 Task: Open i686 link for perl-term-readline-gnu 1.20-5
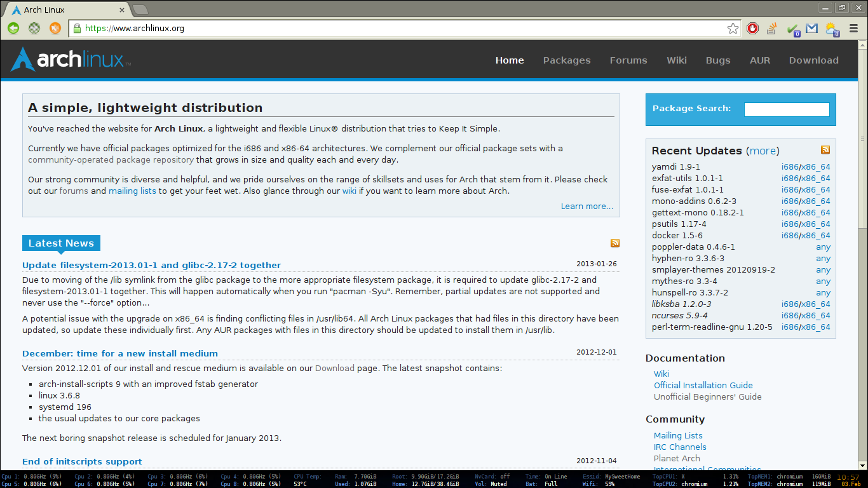point(790,327)
